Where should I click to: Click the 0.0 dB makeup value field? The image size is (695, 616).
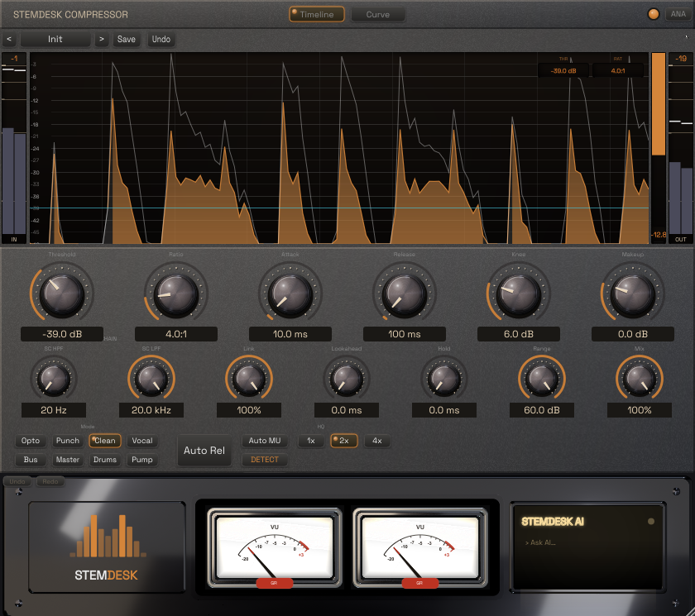tap(632, 334)
